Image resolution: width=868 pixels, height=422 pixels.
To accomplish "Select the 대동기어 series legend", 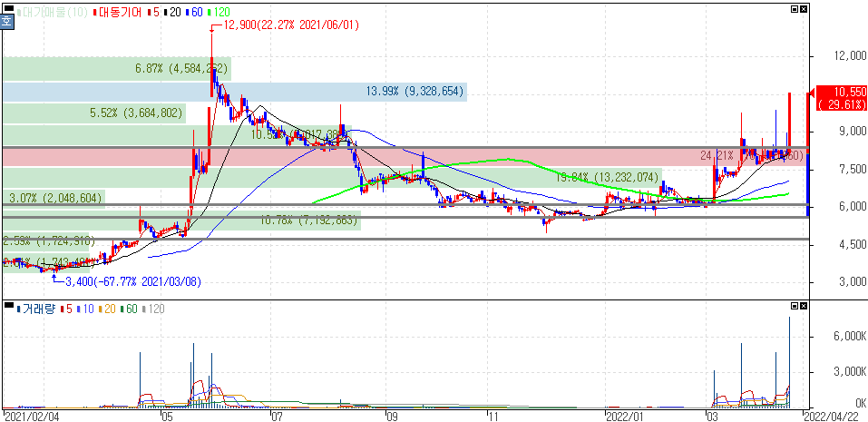I will pyautogui.click(x=117, y=12).
